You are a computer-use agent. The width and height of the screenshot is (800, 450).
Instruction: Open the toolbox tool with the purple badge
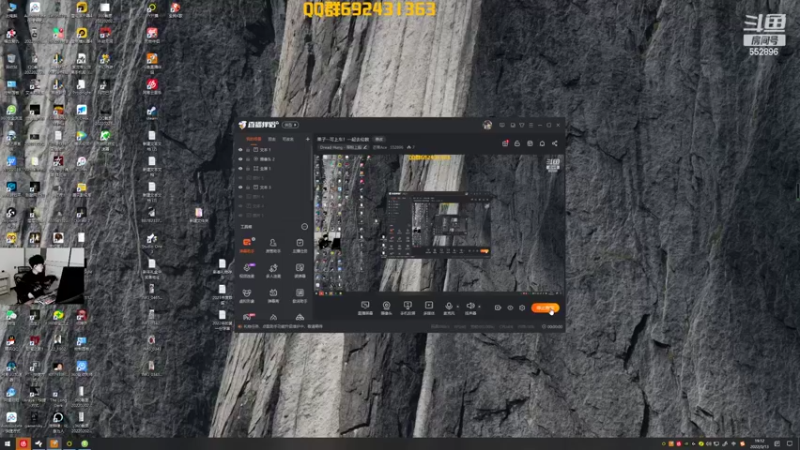[x=247, y=270]
